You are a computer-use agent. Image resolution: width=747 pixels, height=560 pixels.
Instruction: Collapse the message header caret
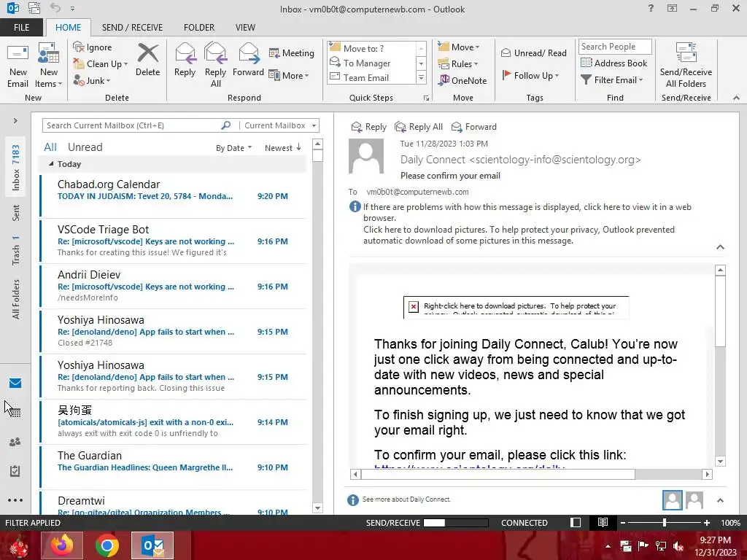click(720, 247)
